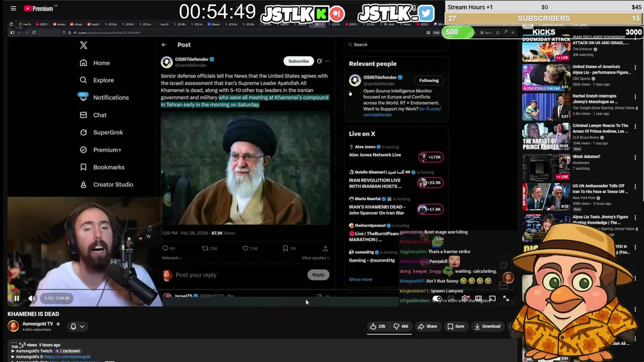Open options menu for US UN Ambassador video
Screen dimensions: 644x362
coord(635,187)
